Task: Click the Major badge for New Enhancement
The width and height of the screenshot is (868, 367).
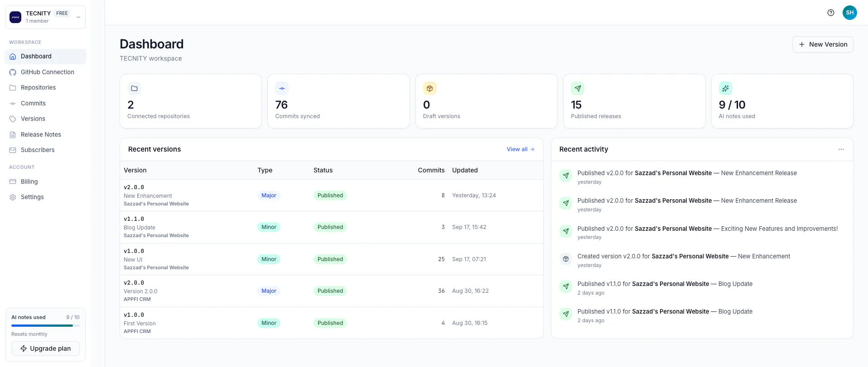Action: pyautogui.click(x=269, y=195)
